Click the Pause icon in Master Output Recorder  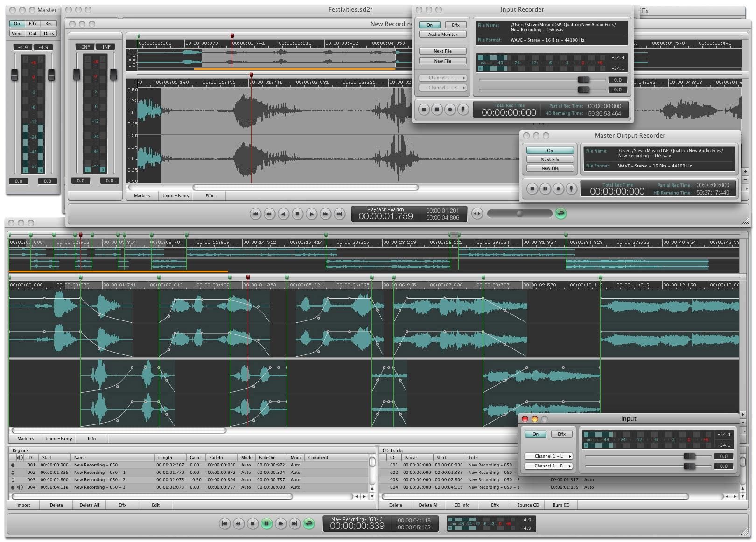click(545, 188)
